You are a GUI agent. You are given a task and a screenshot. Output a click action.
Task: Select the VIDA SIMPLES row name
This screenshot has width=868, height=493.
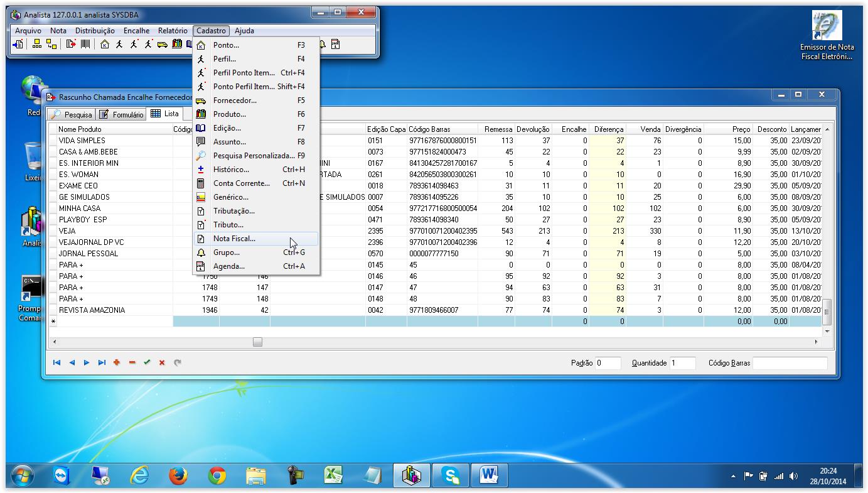point(82,141)
